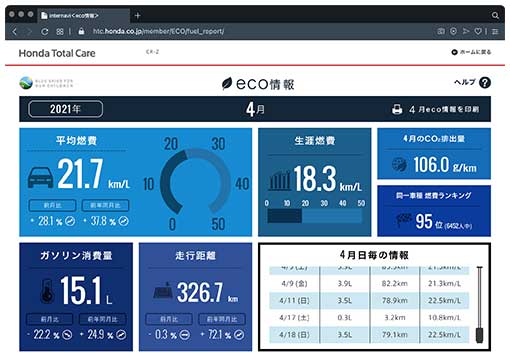The height and width of the screenshot is (361, 510).
Task: Click the help question mark icon
Action: click(485, 82)
